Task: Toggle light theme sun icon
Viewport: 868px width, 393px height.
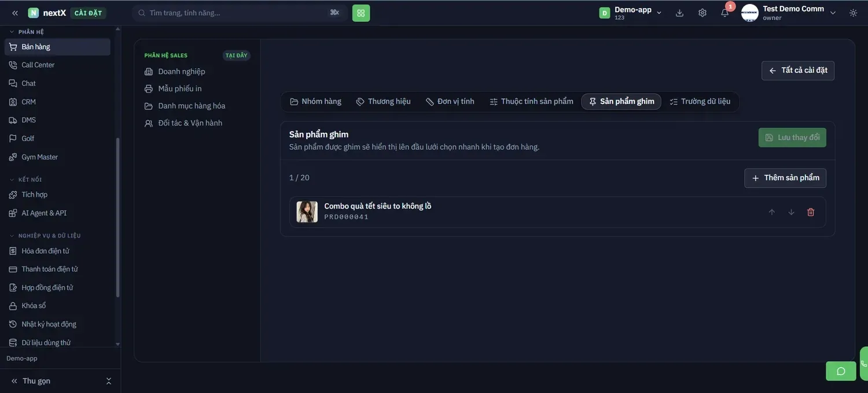Action: [x=854, y=13]
